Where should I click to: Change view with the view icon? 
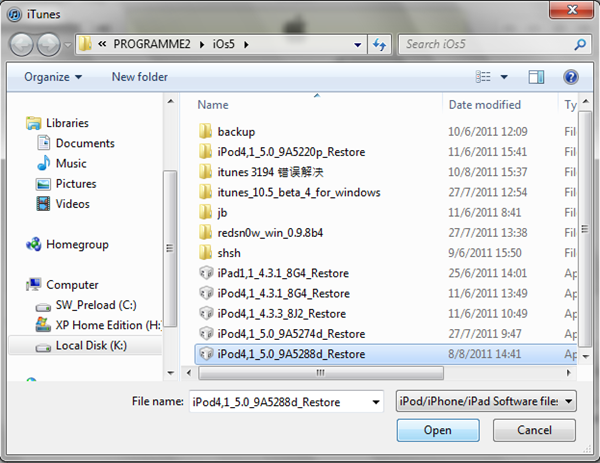pos(483,77)
